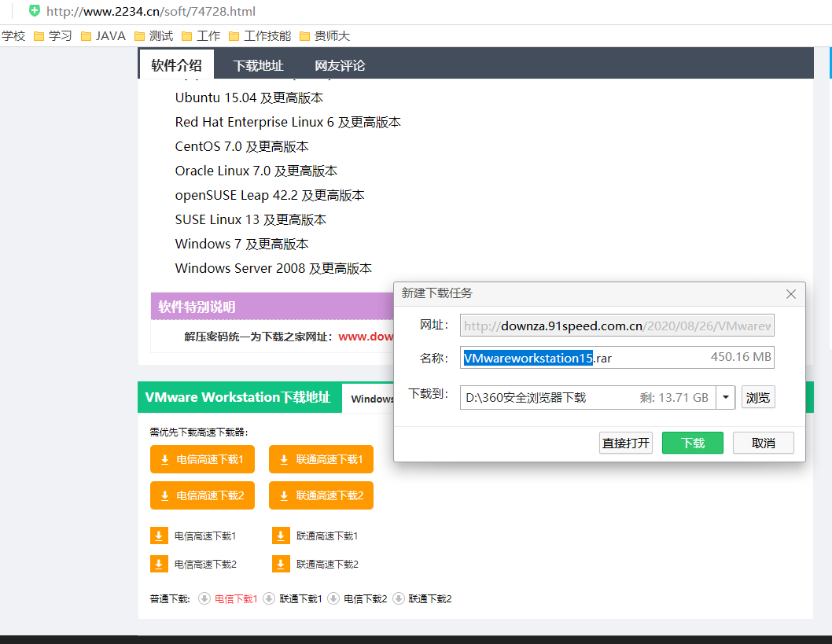Close the 新建下载任务 dialog
Viewport: 832px width, 644px height.
tap(790, 294)
